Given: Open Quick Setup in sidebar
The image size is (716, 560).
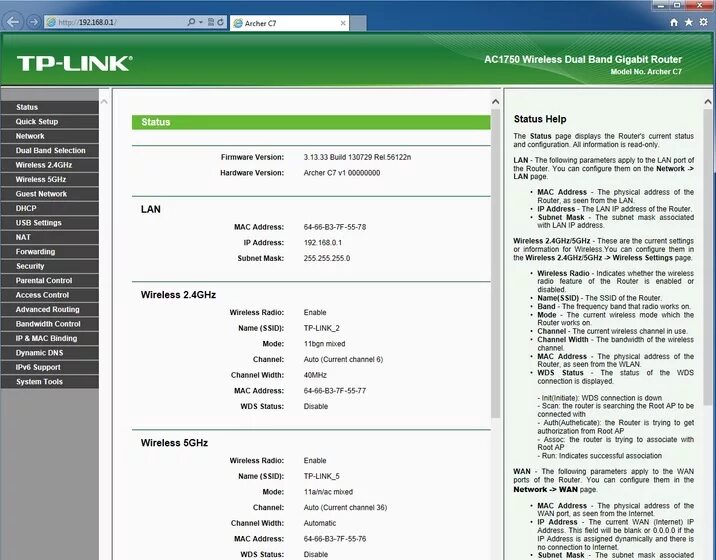Looking at the screenshot, I should click(x=49, y=122).
